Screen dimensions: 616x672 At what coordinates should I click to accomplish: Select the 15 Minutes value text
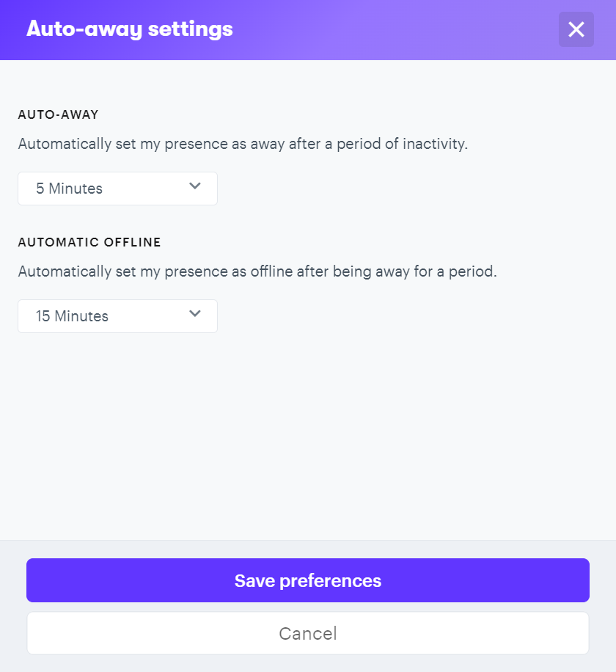tap(72, 316)
